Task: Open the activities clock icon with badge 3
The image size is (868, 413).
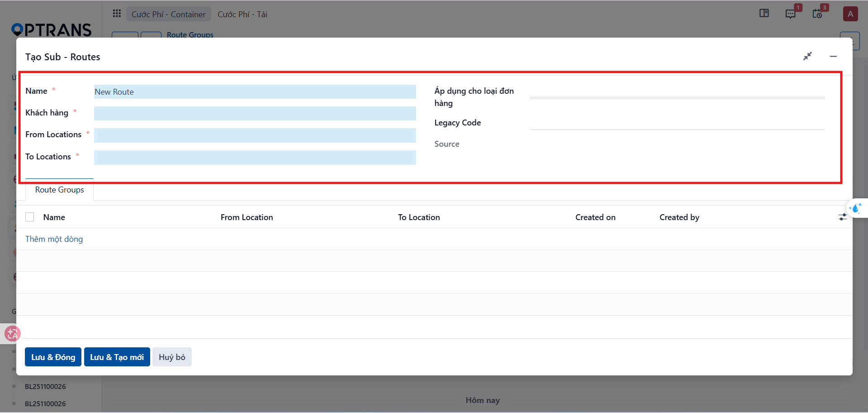Action: [x=817, y=14]
